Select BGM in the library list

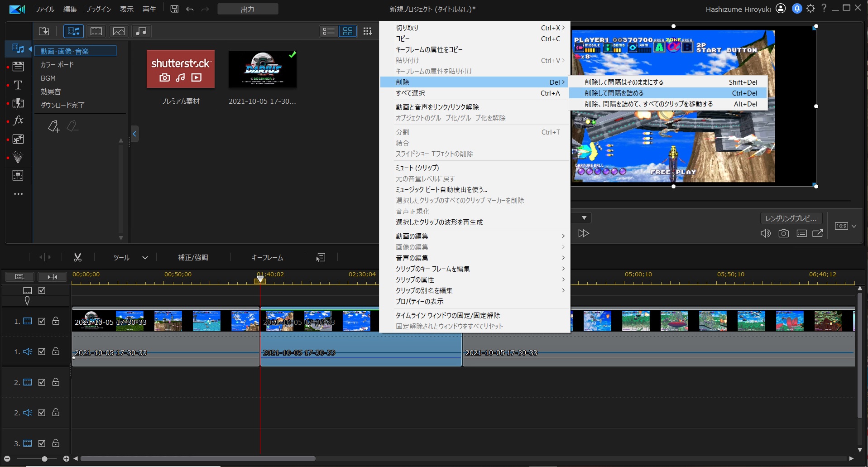tap(48, 78)
